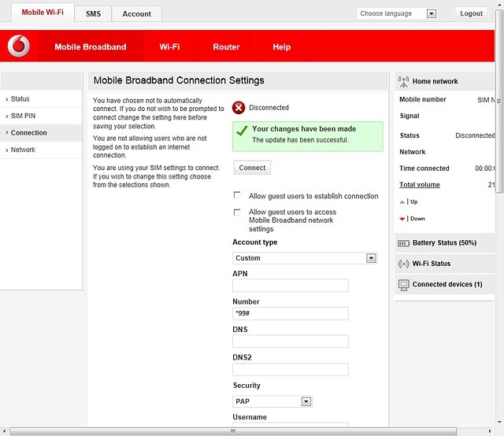This screenshot has width=504, height=436.
Task: Select Connection in the sidebar
Action: click(41, 133)
